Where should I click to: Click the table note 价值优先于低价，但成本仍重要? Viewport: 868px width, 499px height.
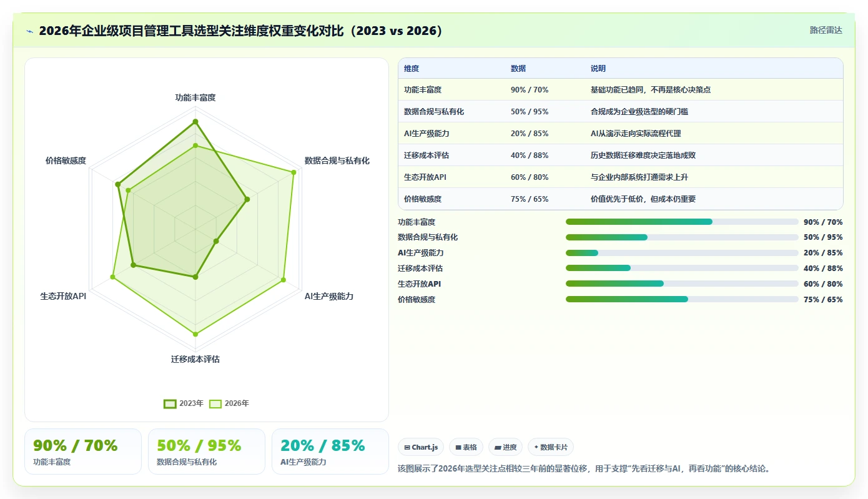[x=643, y=199]
